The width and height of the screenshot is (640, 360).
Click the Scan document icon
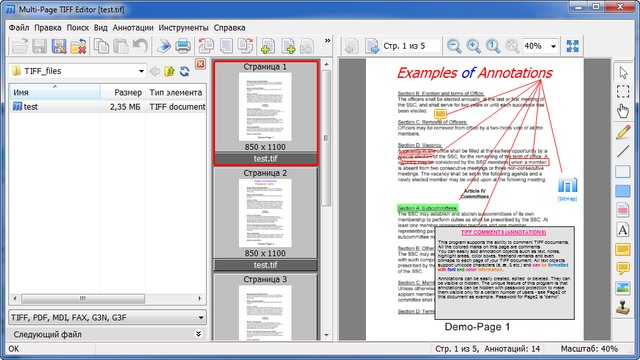pyautogui.click(x=164, y=46)
